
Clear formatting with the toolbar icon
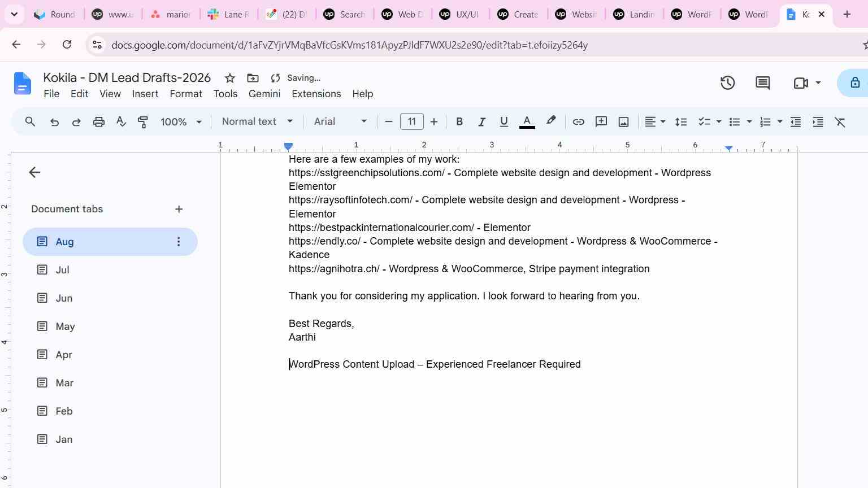click(840, 121)
